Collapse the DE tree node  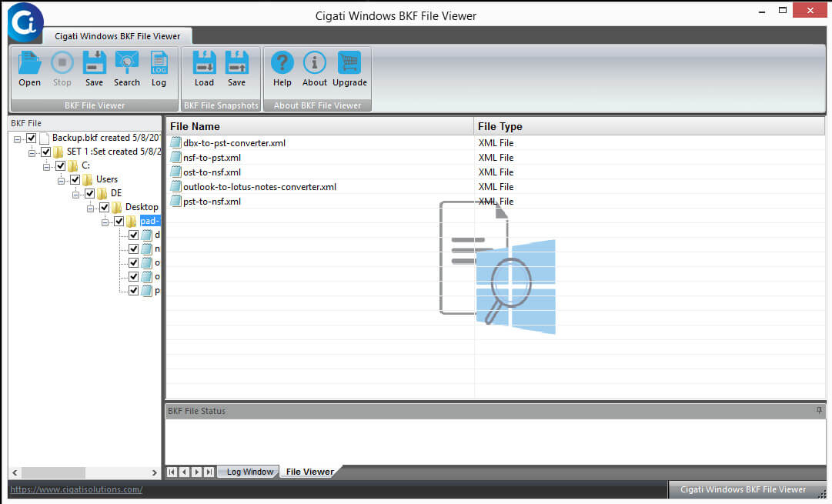coord(76,194)
